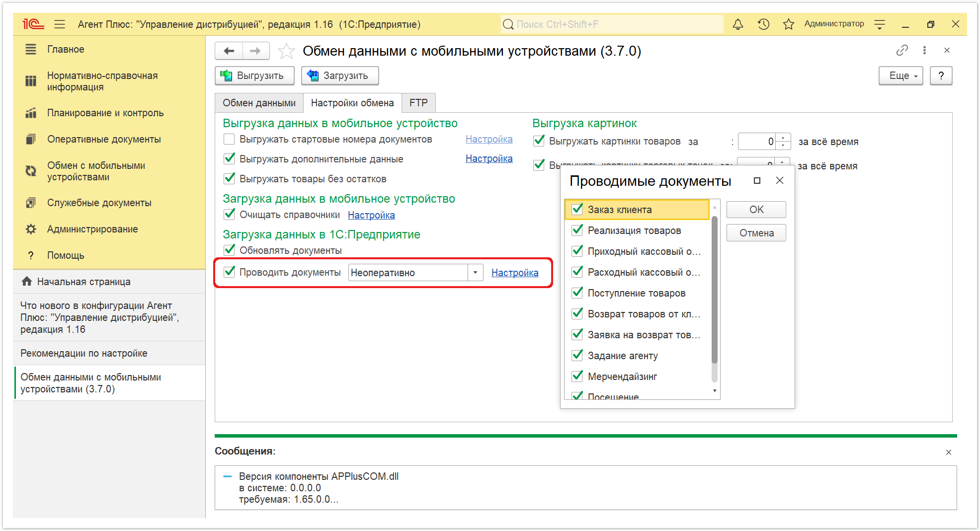Navigate forward with the right arrow
The image size is (980, 531).
[255, 51]
